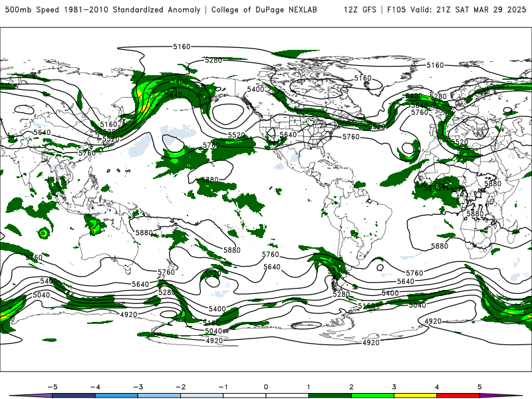This screenshot has width=532, height=399.
Task: Click the positive '4' colorbar tick label
Action: (x=437, y=387)
